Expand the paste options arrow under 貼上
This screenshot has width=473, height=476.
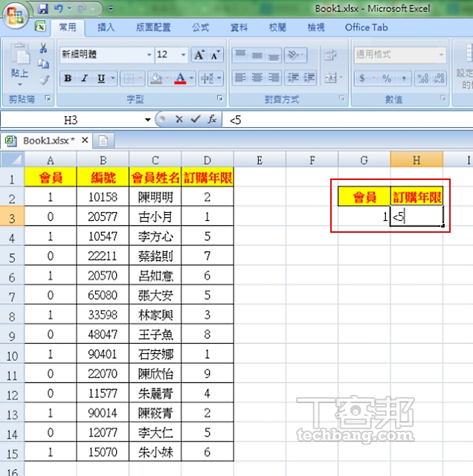coord(20,84)
